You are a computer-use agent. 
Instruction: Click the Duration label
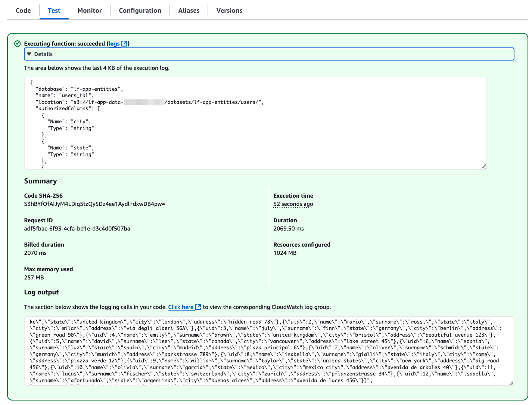tap(285, 220)
